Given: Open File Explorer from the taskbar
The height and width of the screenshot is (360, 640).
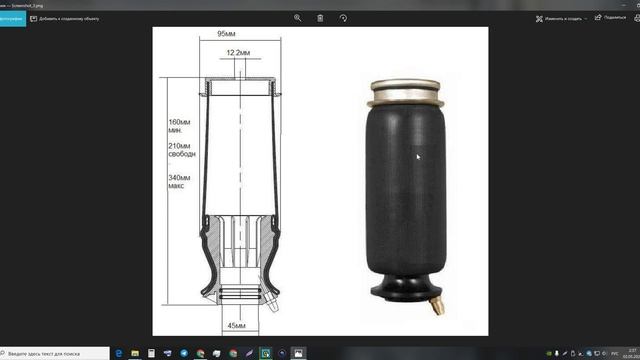Looking at the screenshot, I should [x=135, y=353].
